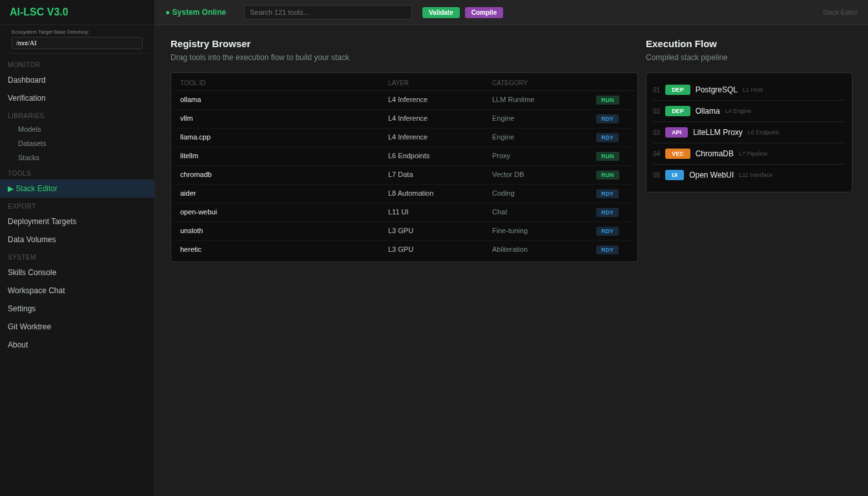The height and width of the screenshot is (496, 868).
Task: Go to Datasets library
Action: (77, 143)
